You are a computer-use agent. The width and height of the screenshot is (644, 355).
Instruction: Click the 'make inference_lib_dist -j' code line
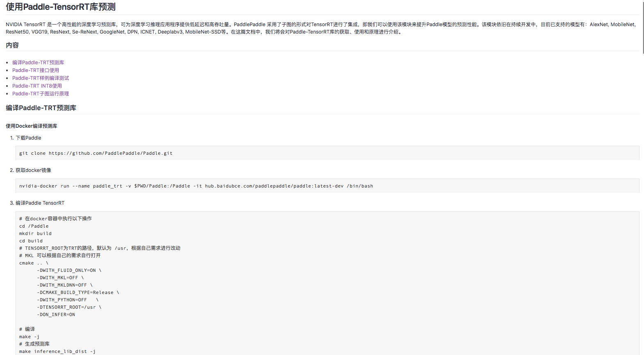pos(57,352)
